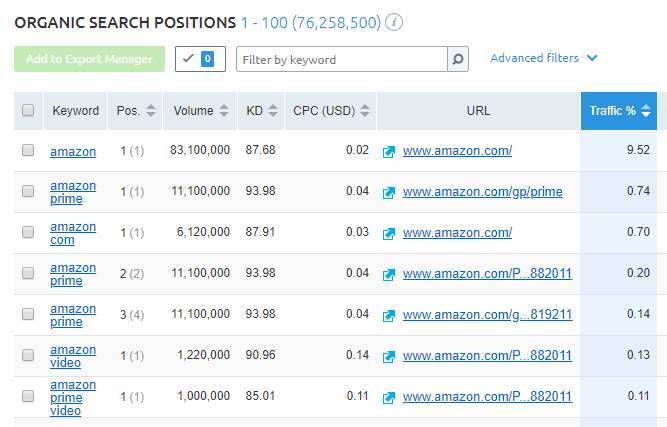The width and height of the screenshot is (667, 427).
Task: Open external link icon in amazon com row
Action: tap(389, 234)
